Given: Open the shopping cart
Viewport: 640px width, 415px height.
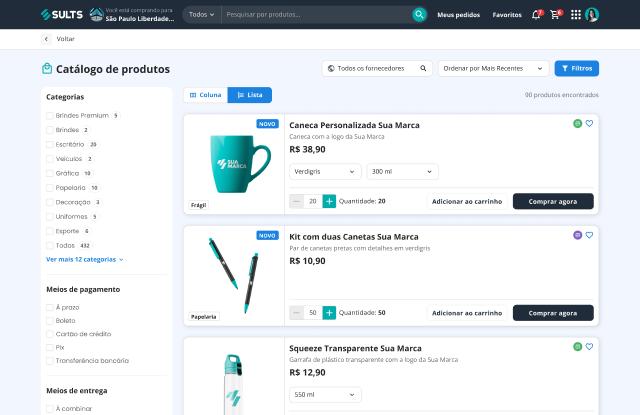Looking at the screenshot, I should coord(555,15).
